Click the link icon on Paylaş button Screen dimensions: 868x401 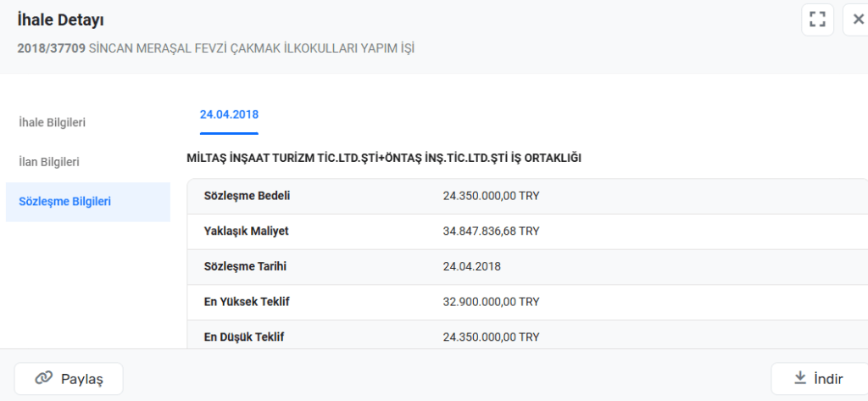pyautogui.click(x=43, y=379)
